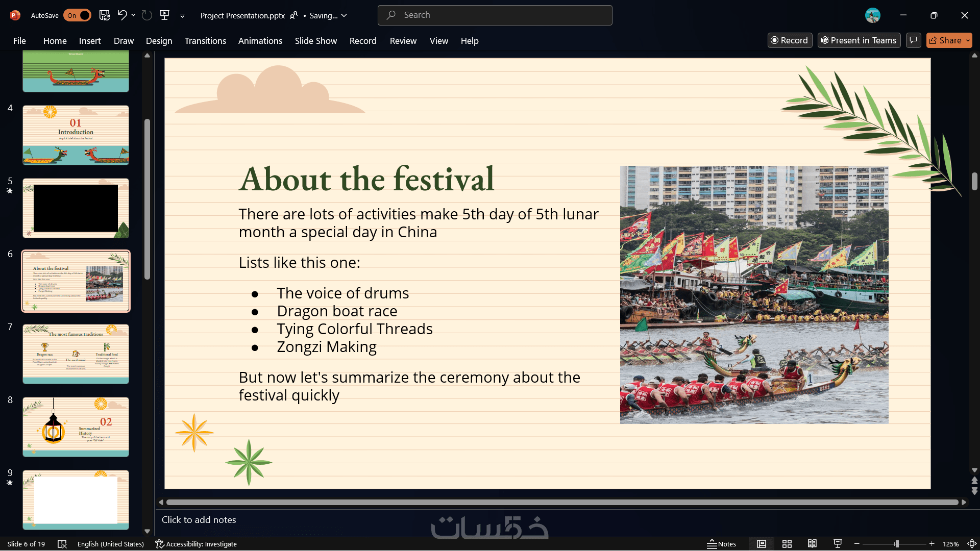The width and height of the screenshot is (980, 551).
Task: Open spell check icon in status bar
Action: (62, 544)
